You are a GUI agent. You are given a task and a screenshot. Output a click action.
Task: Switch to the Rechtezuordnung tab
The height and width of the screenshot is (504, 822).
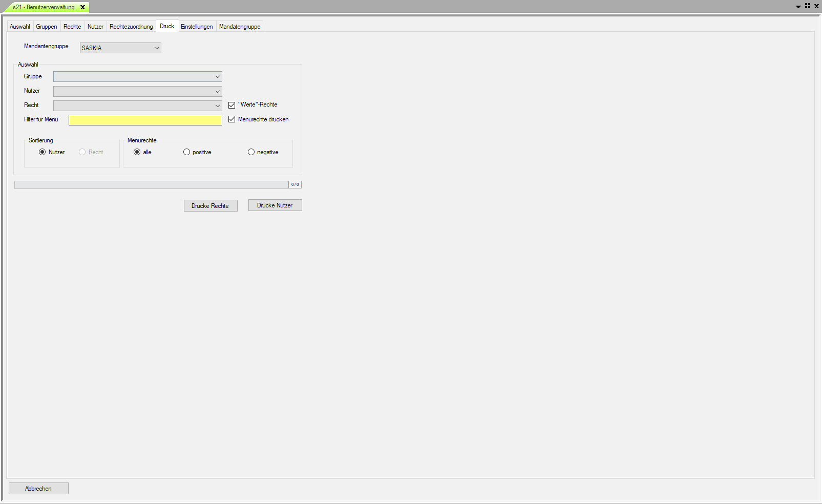(x=131, y=27)
